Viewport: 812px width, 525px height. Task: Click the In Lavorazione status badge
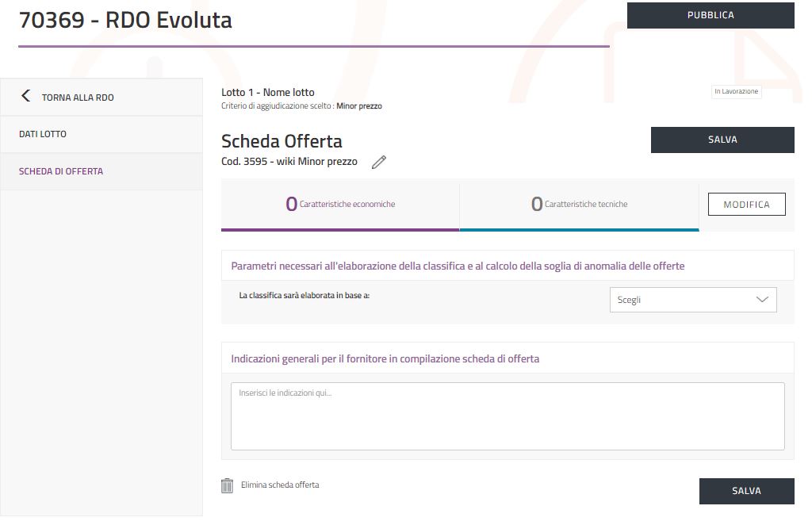point(736,91)
